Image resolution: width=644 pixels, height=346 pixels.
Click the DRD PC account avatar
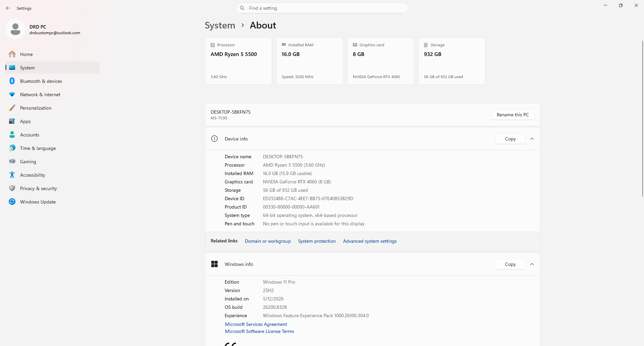15,29
